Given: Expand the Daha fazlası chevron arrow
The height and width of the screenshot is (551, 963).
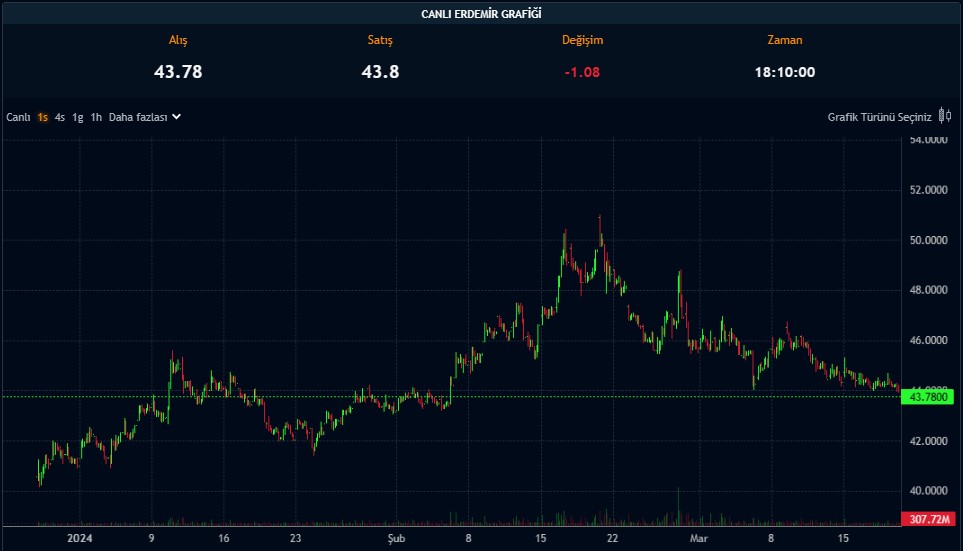Looking at the screenshot, I should [x=176, y=116].
